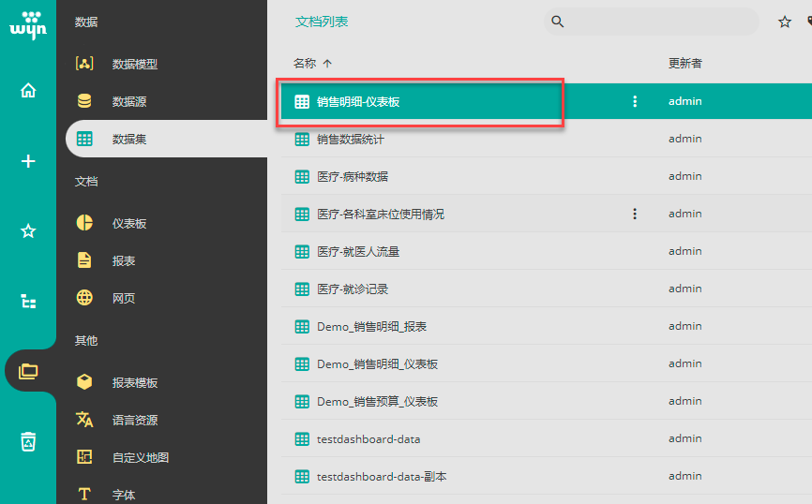Open the category tree icon in left rail
Image resolution: width=812 pixels, height=504 pixels.
click(x=28, y=302)
